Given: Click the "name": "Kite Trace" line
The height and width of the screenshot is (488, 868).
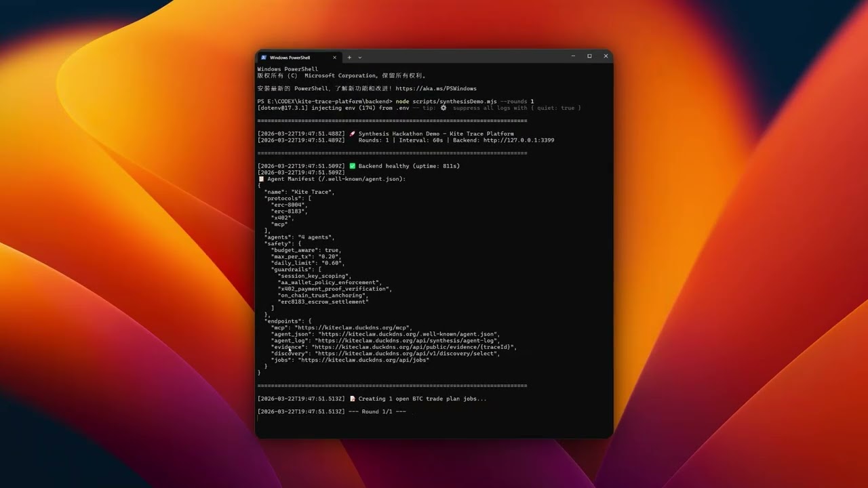Looking at the screenshot, I should [299, 192].
